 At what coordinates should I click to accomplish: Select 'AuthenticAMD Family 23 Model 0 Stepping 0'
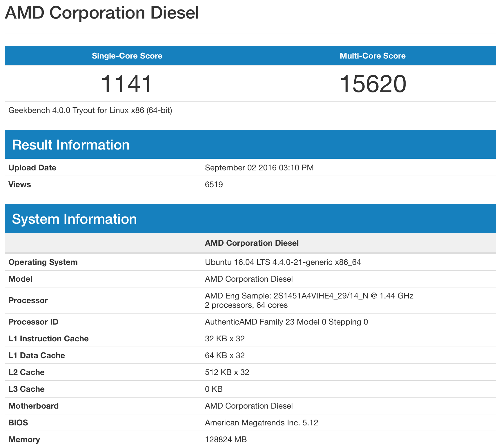[286, 322]
